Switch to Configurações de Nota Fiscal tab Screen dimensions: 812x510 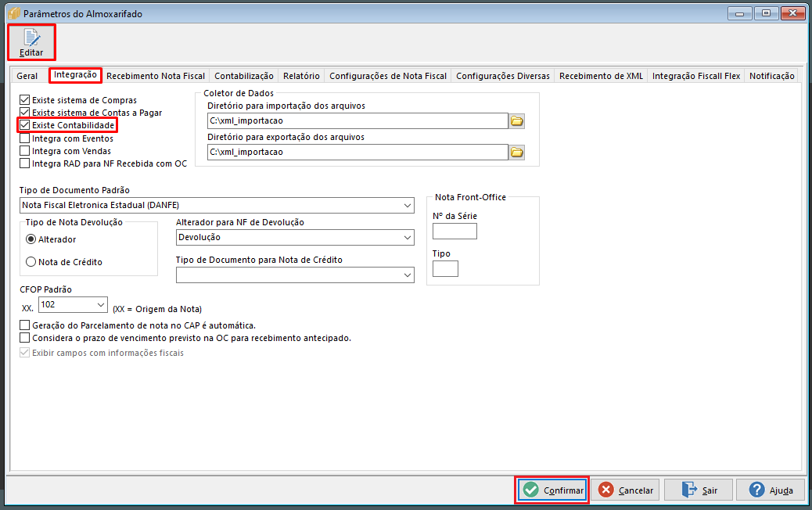tap(388, 76)
